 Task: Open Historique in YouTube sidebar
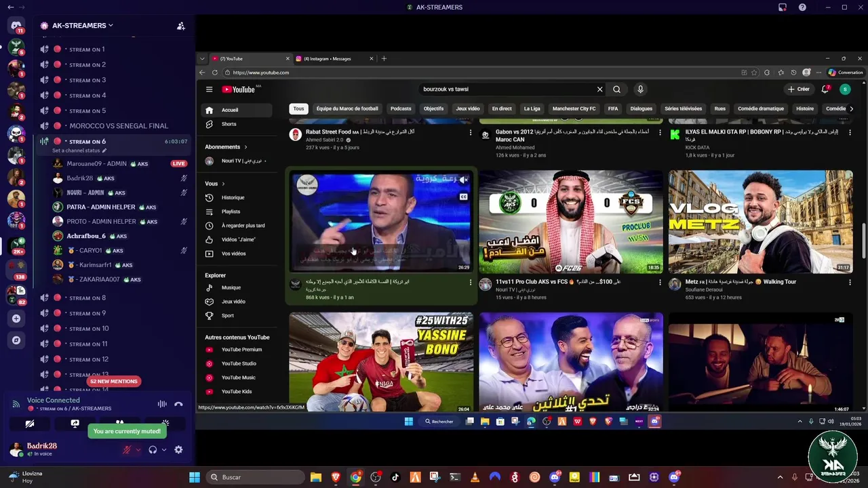(x=237, y=198)
